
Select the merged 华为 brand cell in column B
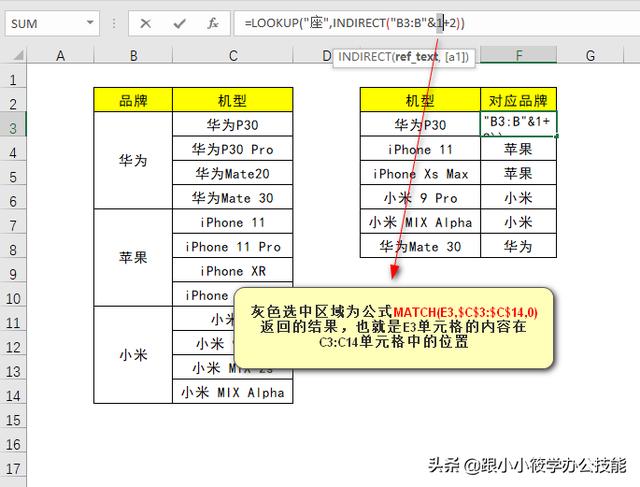[133, 160]
